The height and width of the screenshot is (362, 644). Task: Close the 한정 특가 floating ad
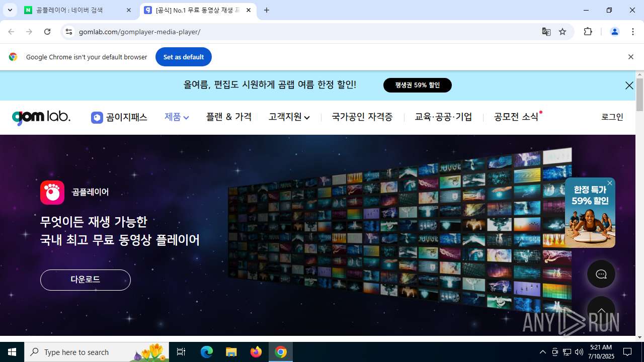click(610, 183)
